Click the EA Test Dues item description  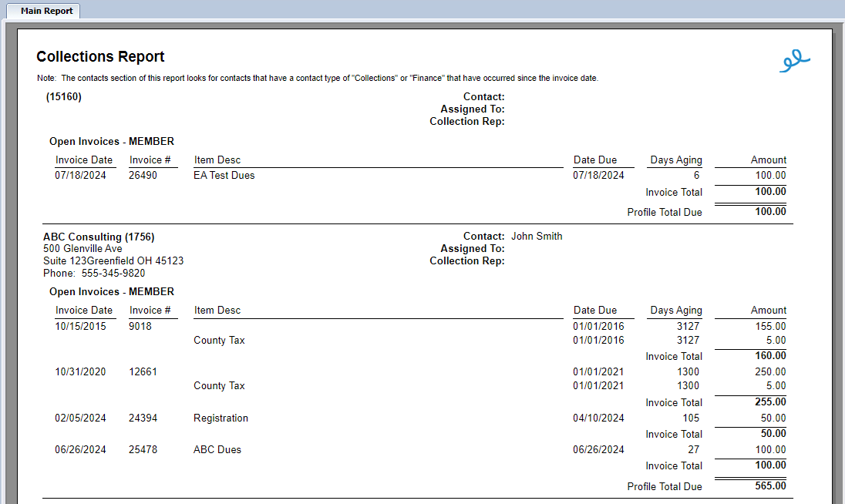pyautogui.click(x=224, y=176)
